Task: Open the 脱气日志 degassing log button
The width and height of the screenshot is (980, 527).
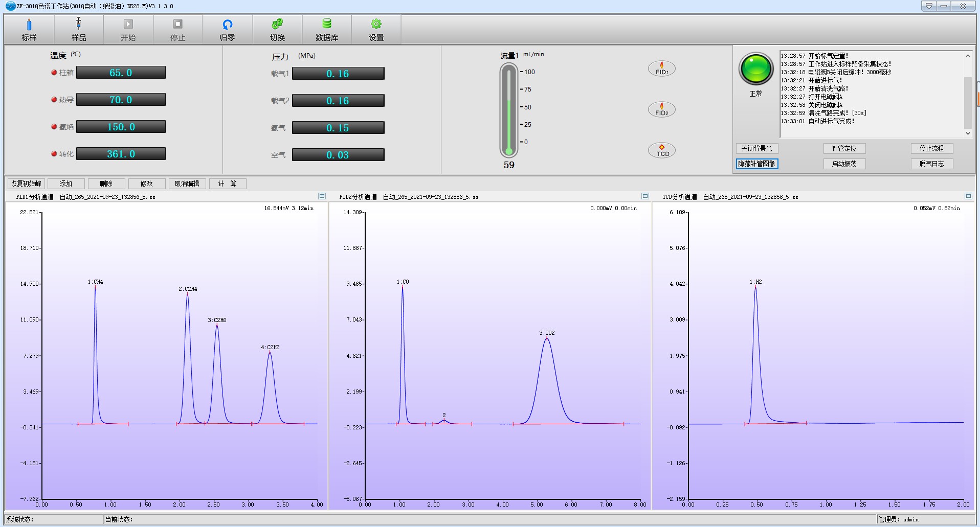Action: click(x=931, y=164)
